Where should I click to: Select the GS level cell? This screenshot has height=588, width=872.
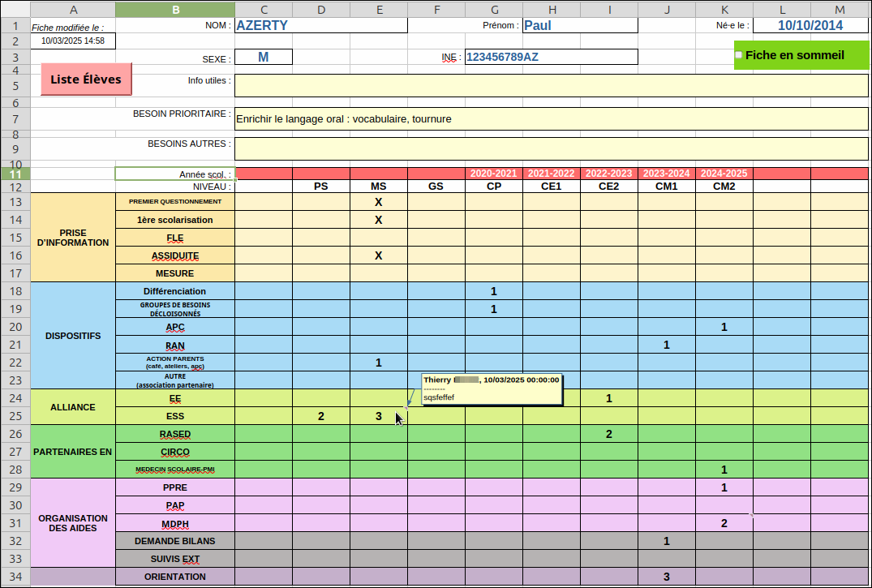[x=436, y=187]
